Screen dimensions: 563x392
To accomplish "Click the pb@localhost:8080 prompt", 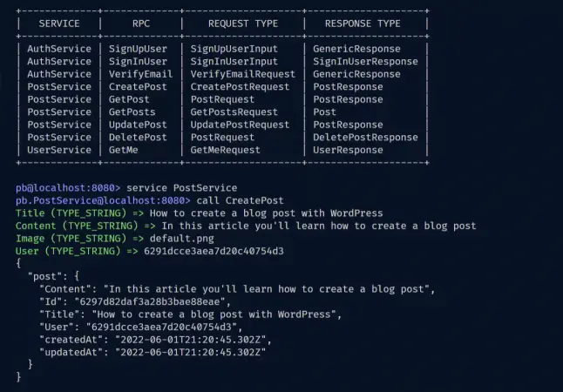I will 68,188.
